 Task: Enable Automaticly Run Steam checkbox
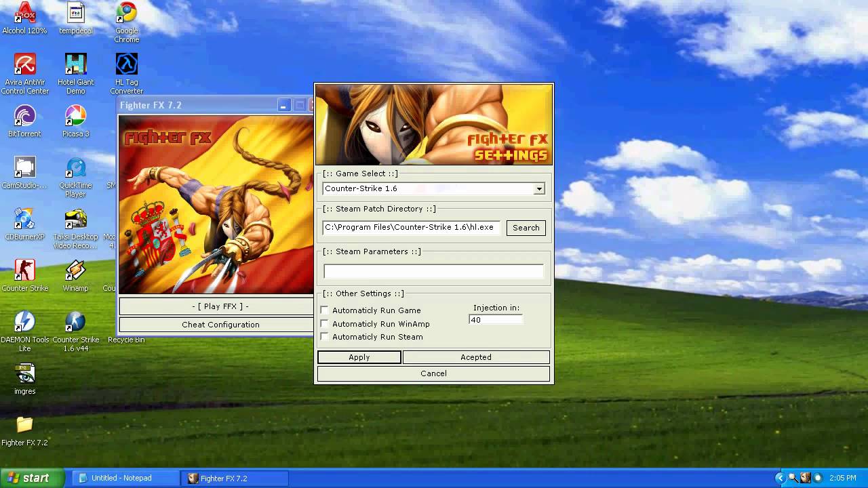click(x=324, y=337)
